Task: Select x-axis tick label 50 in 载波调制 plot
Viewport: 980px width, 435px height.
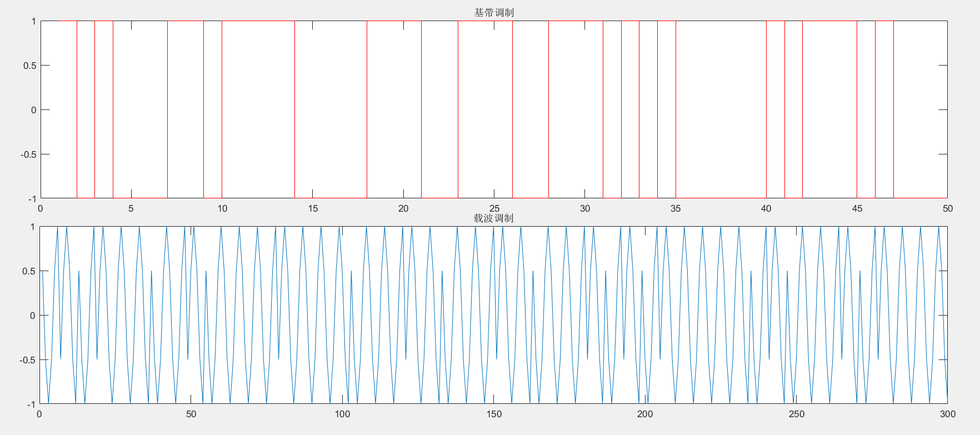Action: [x=191, y=414]
